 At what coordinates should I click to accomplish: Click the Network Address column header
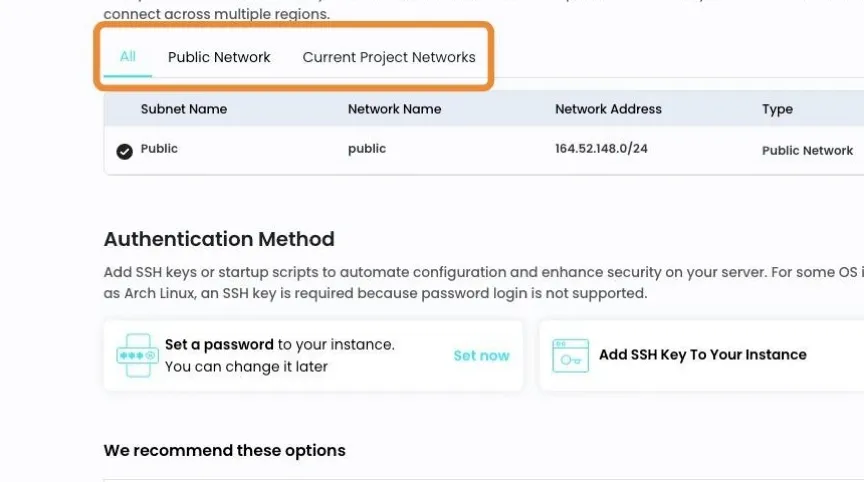pyautogui.click(x=608, y=109)
